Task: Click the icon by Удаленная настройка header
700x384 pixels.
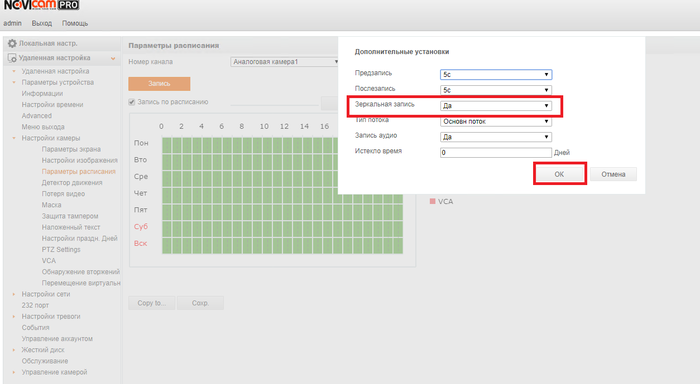Action: coord(12,58)
